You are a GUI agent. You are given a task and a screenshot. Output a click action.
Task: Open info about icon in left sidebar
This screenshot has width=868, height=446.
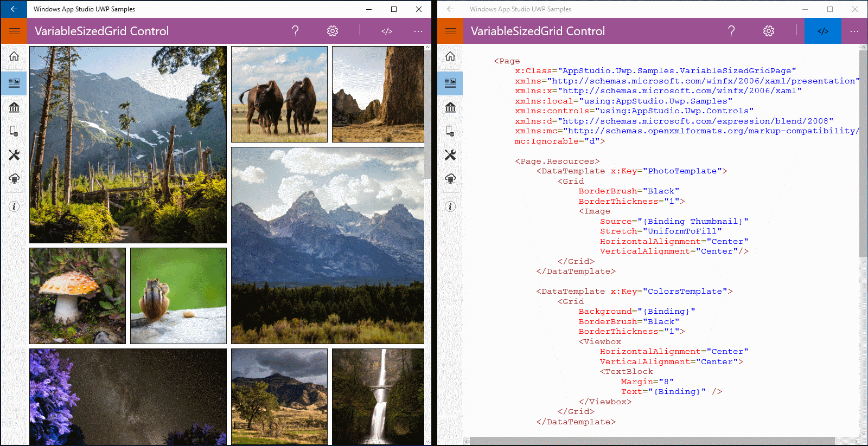pos(14,206)
